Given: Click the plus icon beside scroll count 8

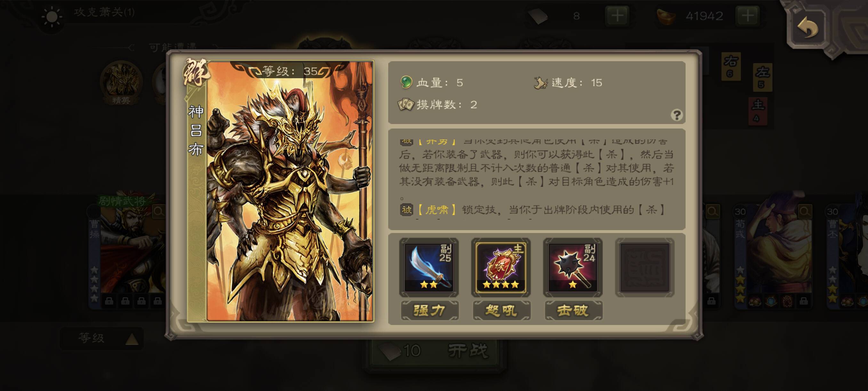Looking at the screenshot, I should pos(617,16).
